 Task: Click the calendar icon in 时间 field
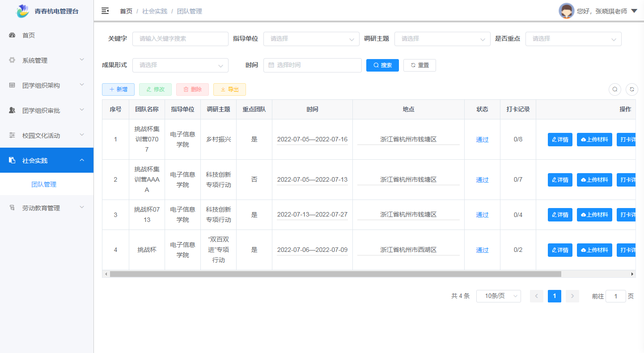pos(271,65)
